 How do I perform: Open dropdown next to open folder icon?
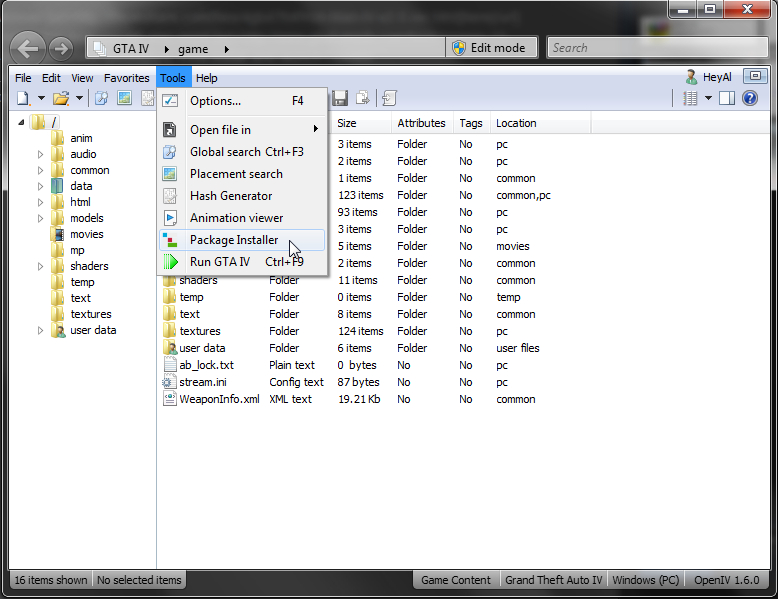[79, 98]
